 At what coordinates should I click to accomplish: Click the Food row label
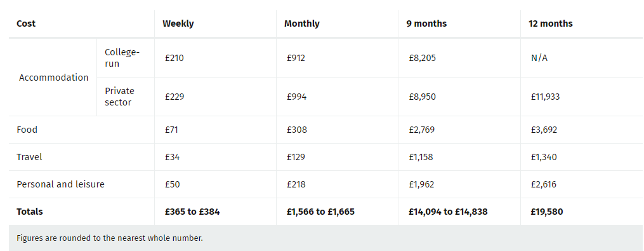pos(27,130)
